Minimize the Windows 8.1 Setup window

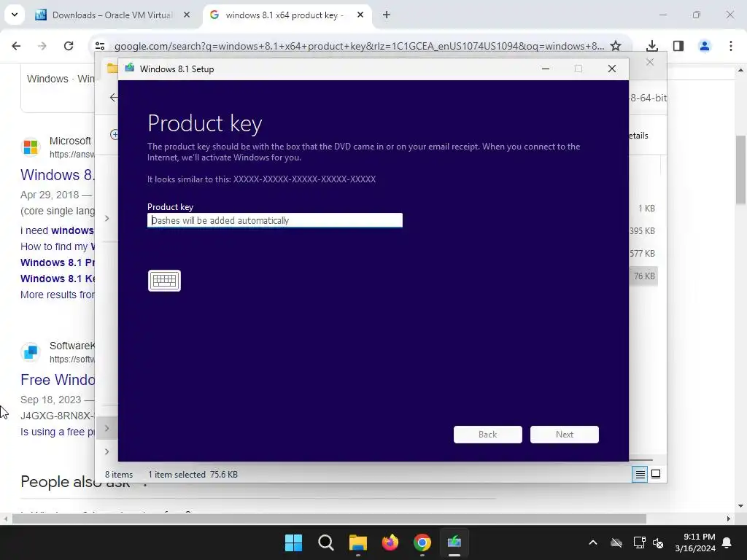click(x=546, y=69)
